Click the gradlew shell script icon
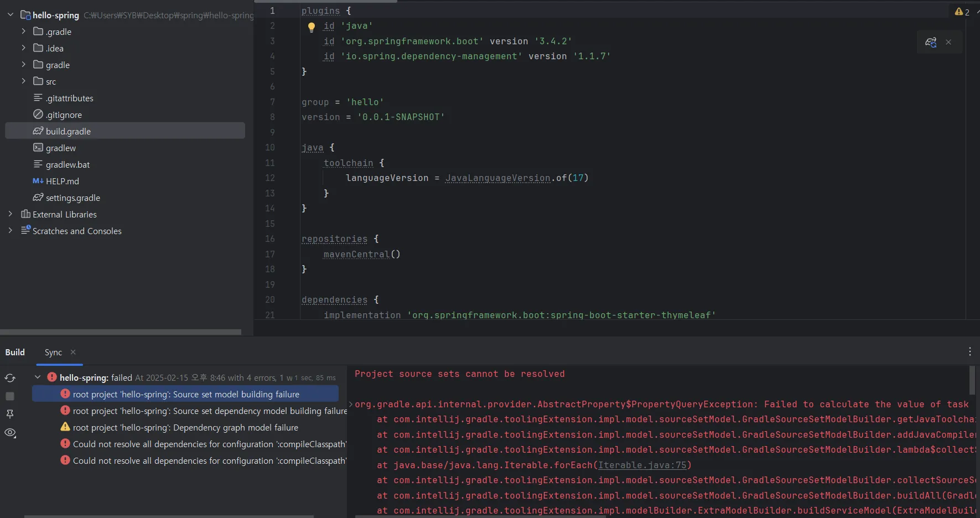 coord(38,148)
